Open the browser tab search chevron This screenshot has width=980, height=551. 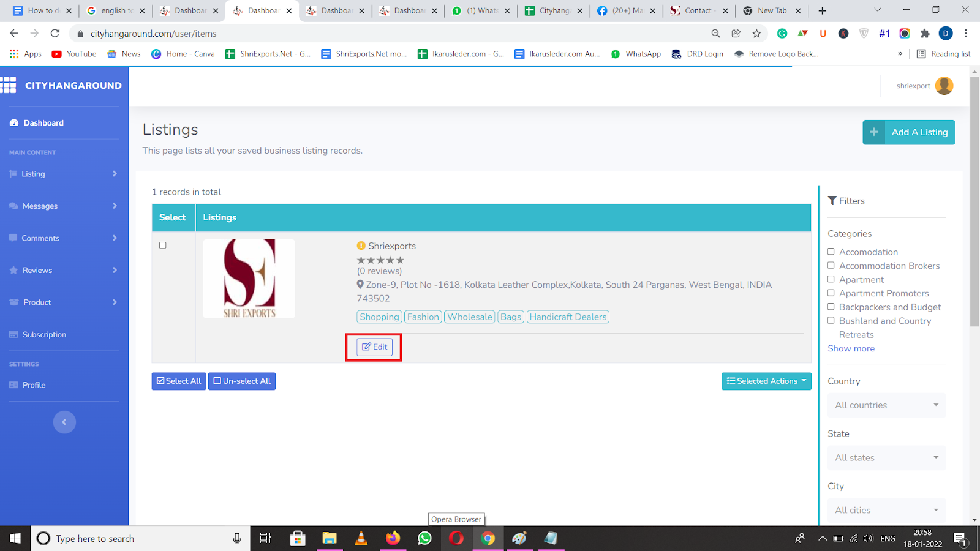click(877, 10)
